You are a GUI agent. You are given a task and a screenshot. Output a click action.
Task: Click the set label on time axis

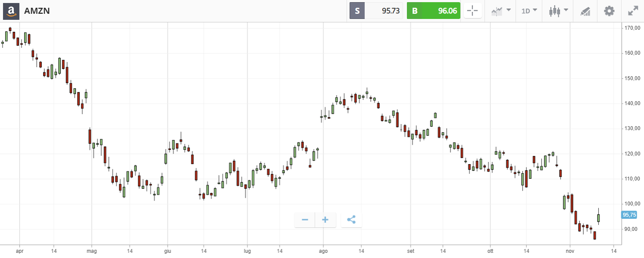410,250
